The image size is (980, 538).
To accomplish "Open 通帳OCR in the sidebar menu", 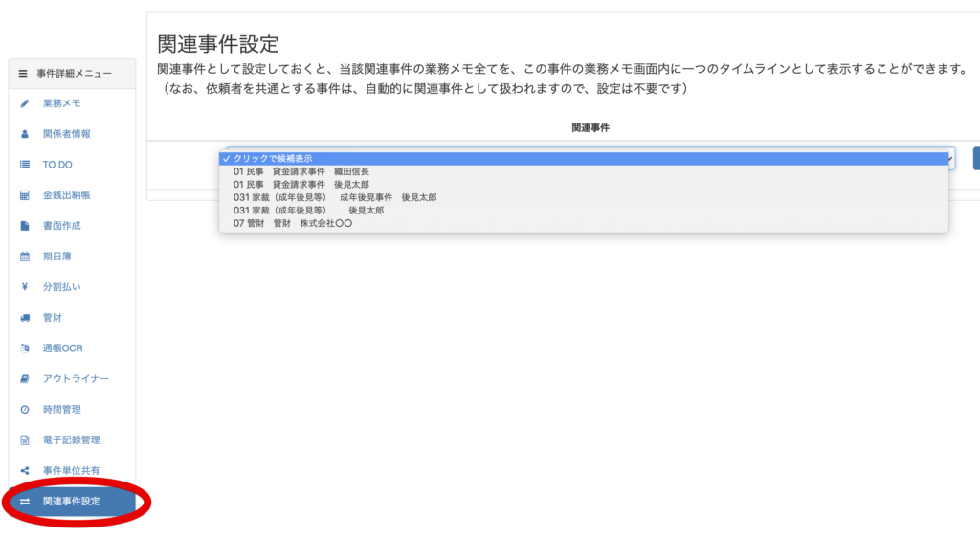I will 69,348.
